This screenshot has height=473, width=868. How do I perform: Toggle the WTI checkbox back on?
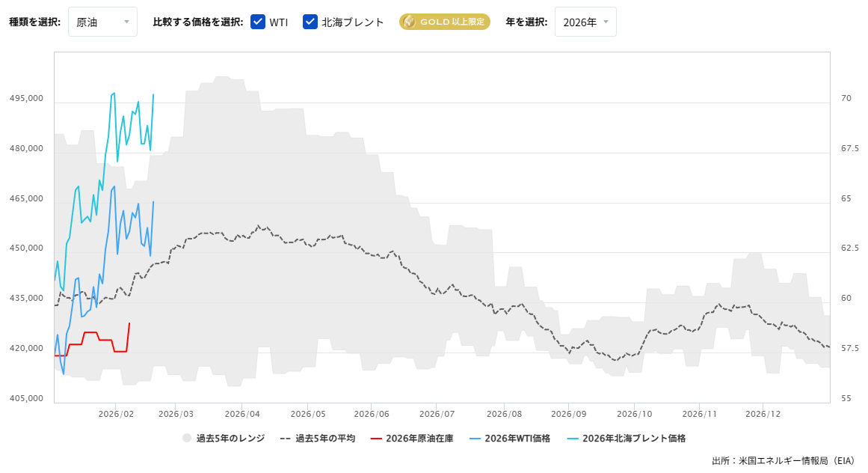pos(258,22)
